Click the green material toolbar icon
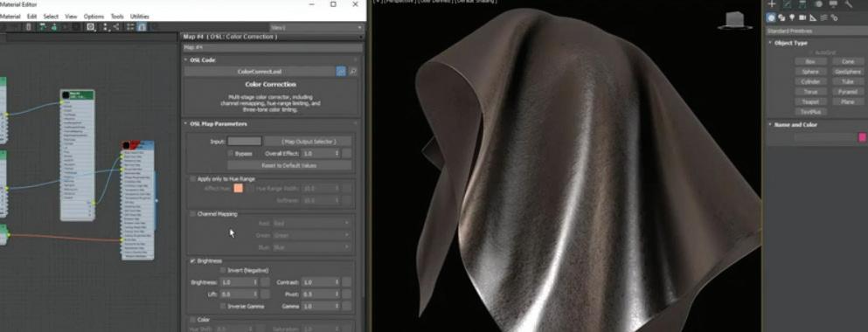Image resolution: width=868 pixels, height=332 pixels. coord(53,26)
